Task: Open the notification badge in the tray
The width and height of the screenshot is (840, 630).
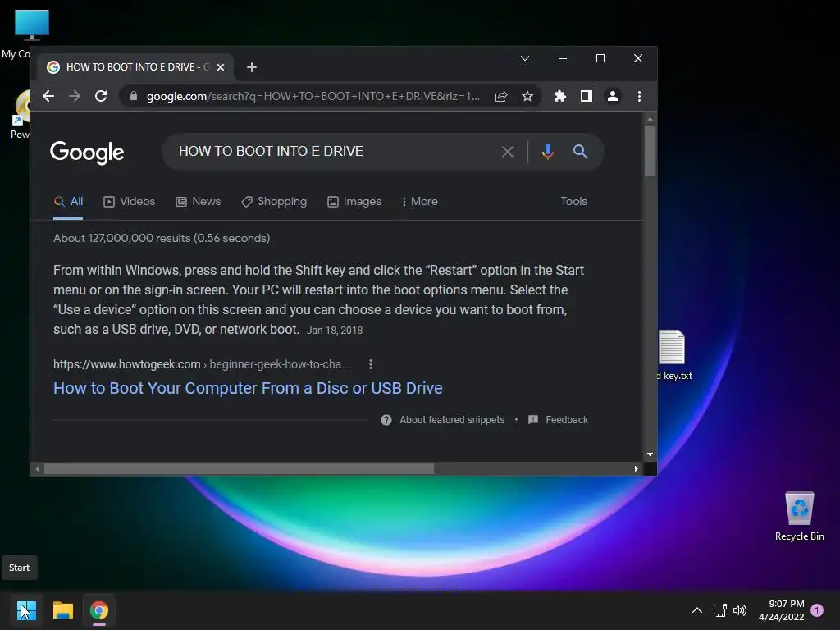Action: [x=817, y=610]
